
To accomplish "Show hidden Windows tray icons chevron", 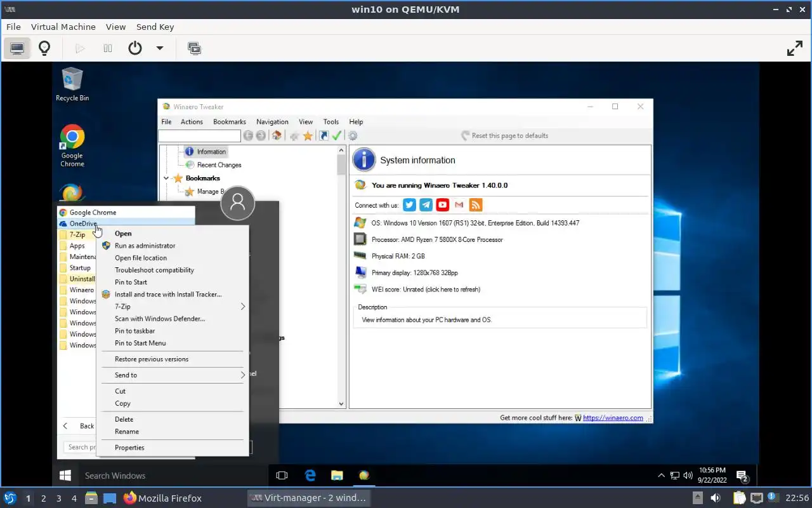I will pos(662,476).
